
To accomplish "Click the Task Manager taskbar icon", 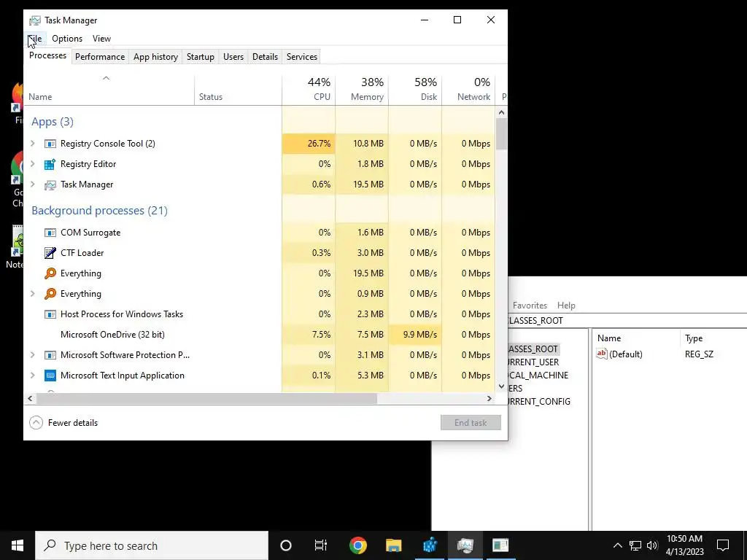I will coord(465,545).
